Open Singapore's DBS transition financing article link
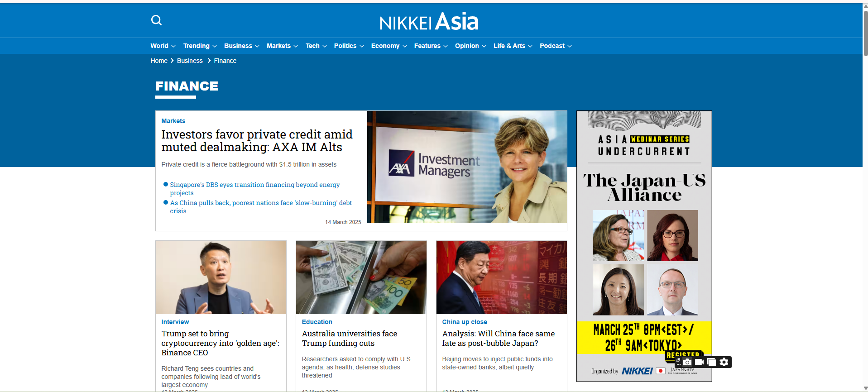 tap(255, 189)
